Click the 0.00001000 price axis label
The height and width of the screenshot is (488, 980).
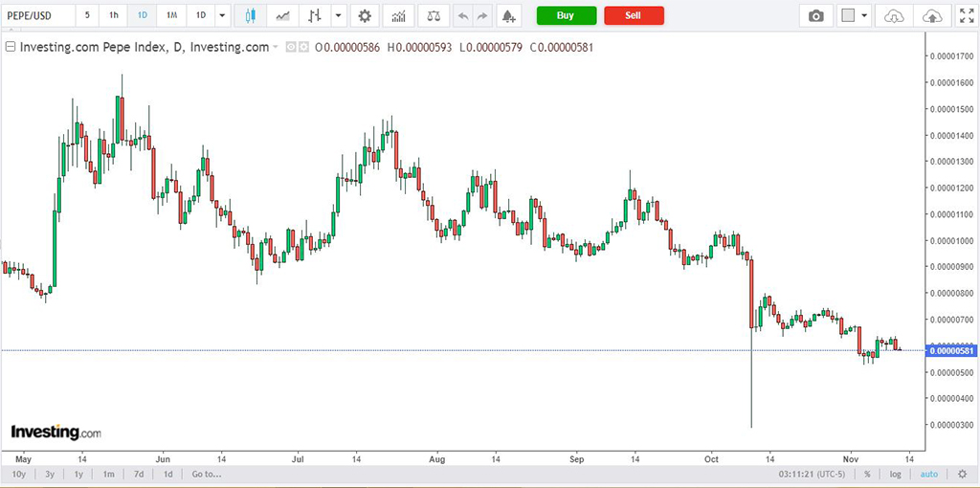(950, 240)
